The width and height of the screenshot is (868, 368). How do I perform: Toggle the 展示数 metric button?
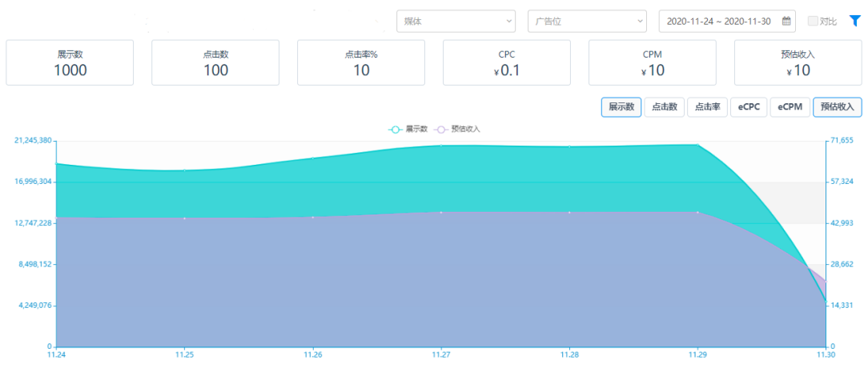click(x=621, y=107)
